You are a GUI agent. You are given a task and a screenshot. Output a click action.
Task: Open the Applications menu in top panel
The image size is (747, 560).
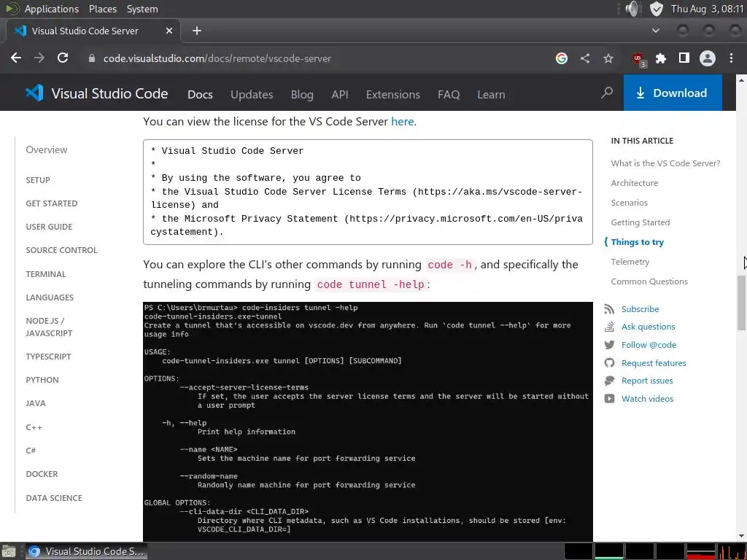click(x=52, y=9)
